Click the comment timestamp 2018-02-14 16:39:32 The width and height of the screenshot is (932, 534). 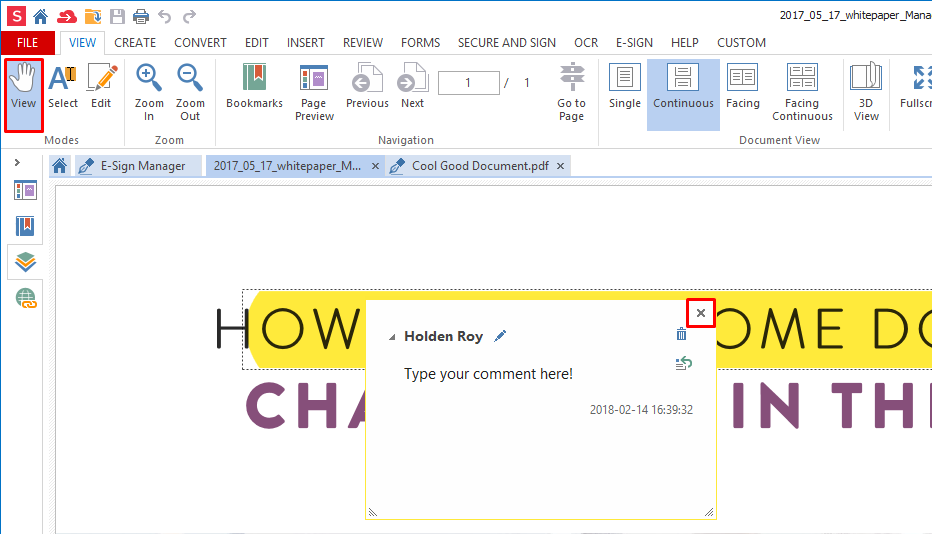[641, 410]
